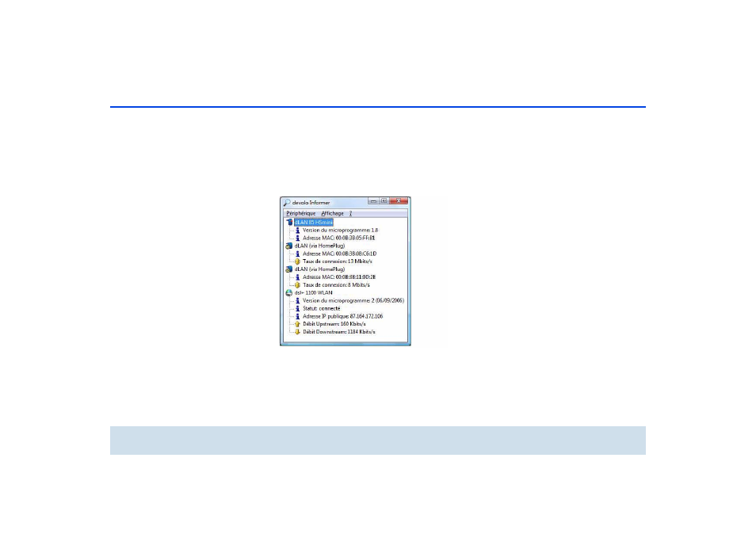Select 'Adresse MAC: 00:0B:3B:11:0D:2E' row
756x534 pixels.
(x=339, y=277)
